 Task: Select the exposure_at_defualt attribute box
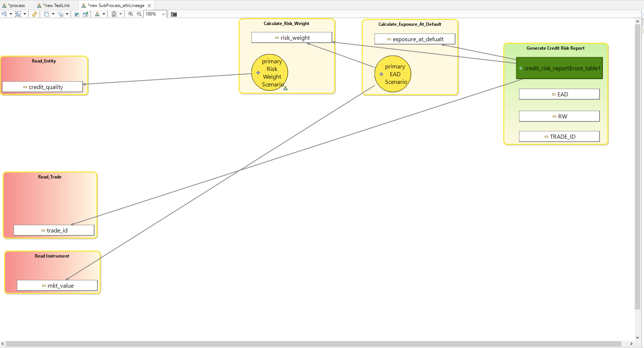415,39
